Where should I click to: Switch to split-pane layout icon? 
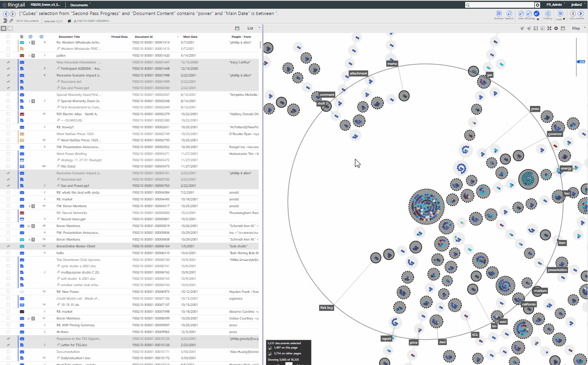pyautogui.click(x=10, y=29)
